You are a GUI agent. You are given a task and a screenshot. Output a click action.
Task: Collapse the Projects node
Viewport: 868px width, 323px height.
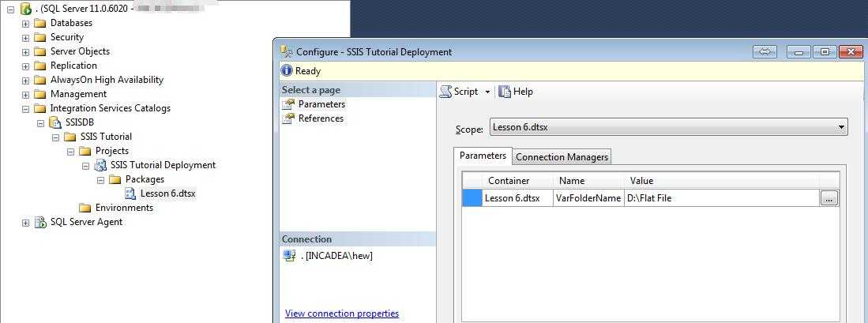pyautogui.click(x=70, y=152)
